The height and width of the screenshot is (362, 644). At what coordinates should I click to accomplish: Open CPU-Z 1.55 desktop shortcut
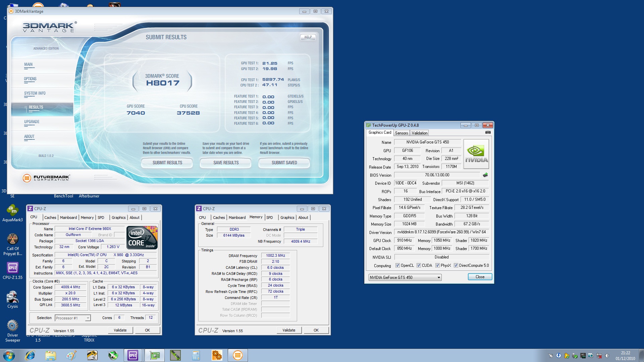(x=12, y=268)
